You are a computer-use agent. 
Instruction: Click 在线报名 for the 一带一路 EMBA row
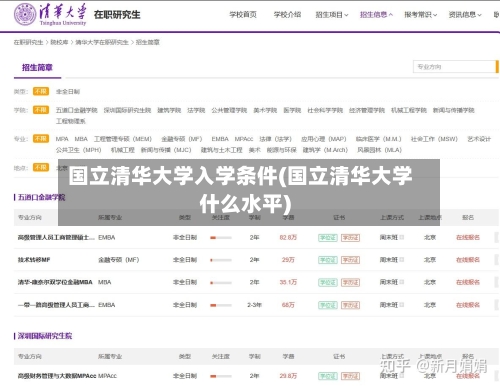468,305
